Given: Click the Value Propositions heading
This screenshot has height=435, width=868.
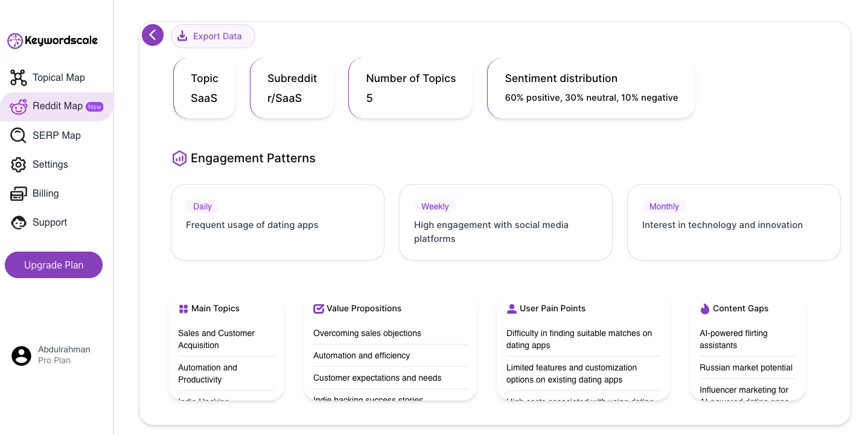Looking at the screenshot, I should (x=364, y=308).
